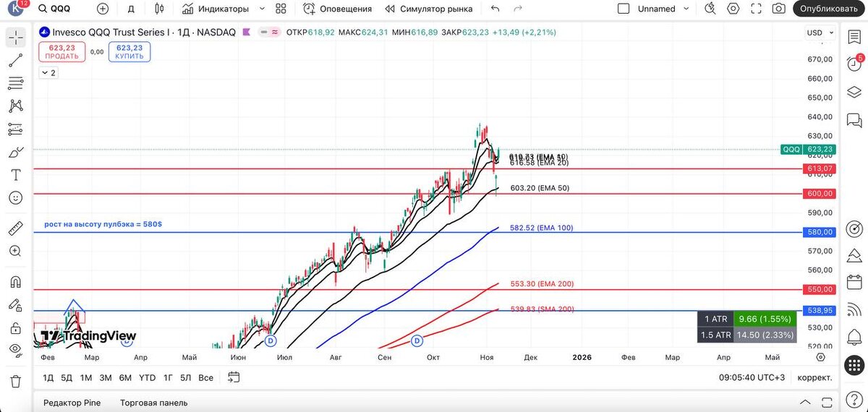Viewport: 868px width, 412px height.
Task: Start the Симулятор рынка replay
Action: coord(429,9)
